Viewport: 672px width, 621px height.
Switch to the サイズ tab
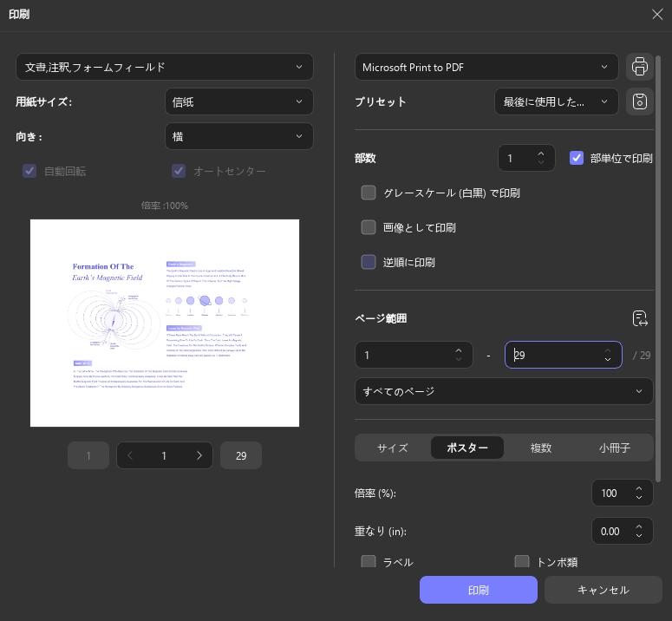393,448
